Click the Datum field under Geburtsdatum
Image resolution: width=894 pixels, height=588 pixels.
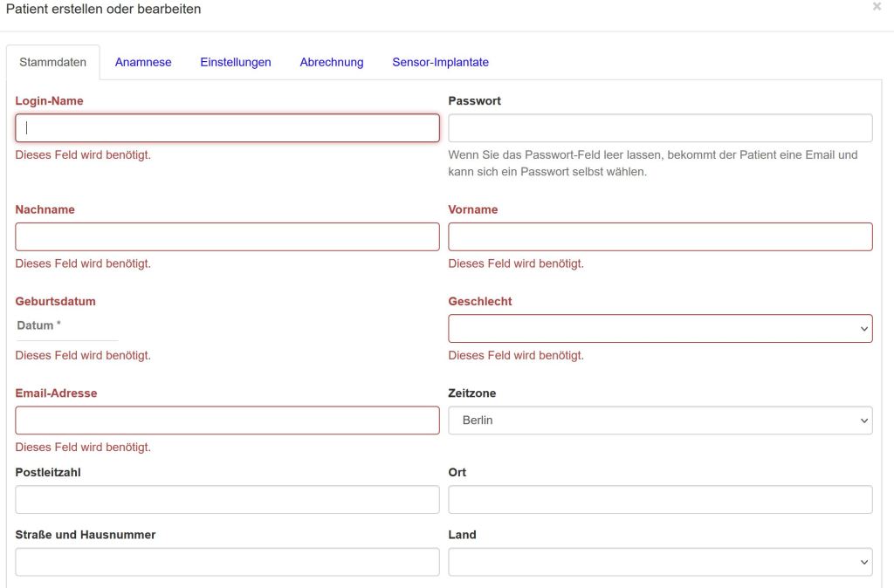pos(66,326)
